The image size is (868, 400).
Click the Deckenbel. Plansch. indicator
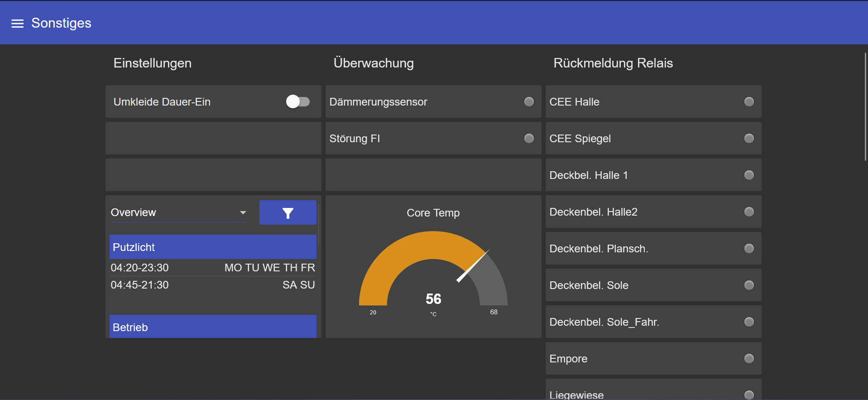[x=749, y=248]
